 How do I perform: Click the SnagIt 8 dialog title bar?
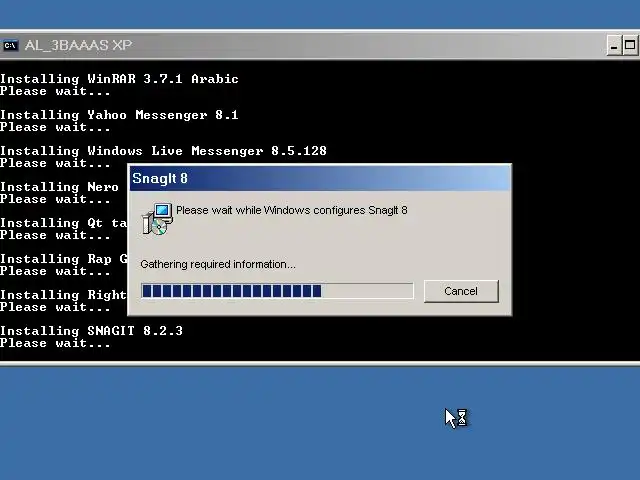[320, 178]
